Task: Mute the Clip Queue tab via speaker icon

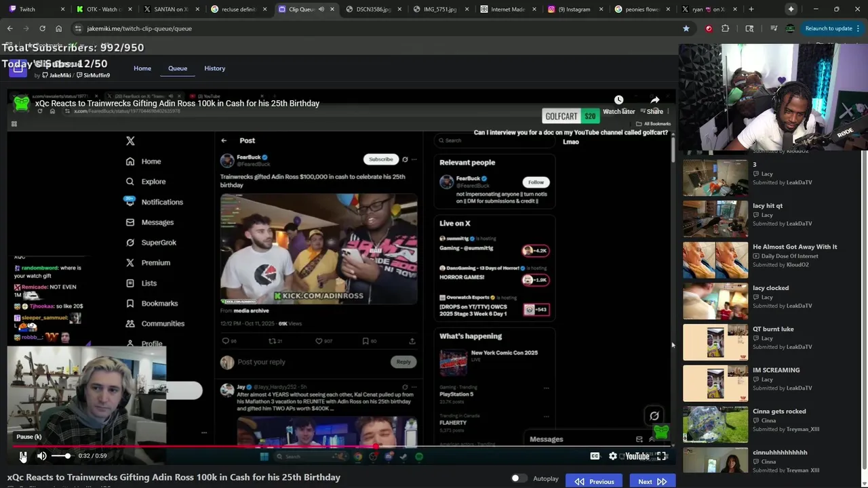Action: point(321,9)
